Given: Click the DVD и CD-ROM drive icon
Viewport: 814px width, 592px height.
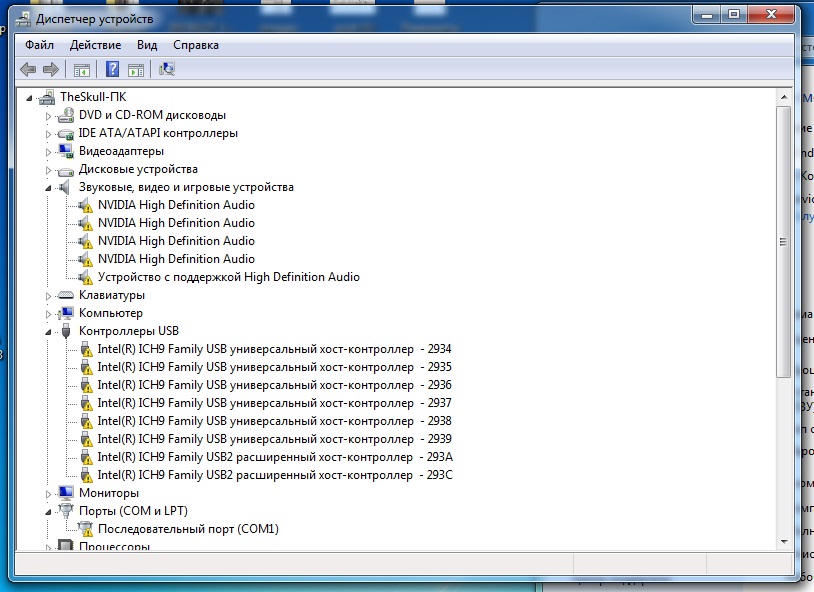Looking at the screenshot, I should click(66, 115).
